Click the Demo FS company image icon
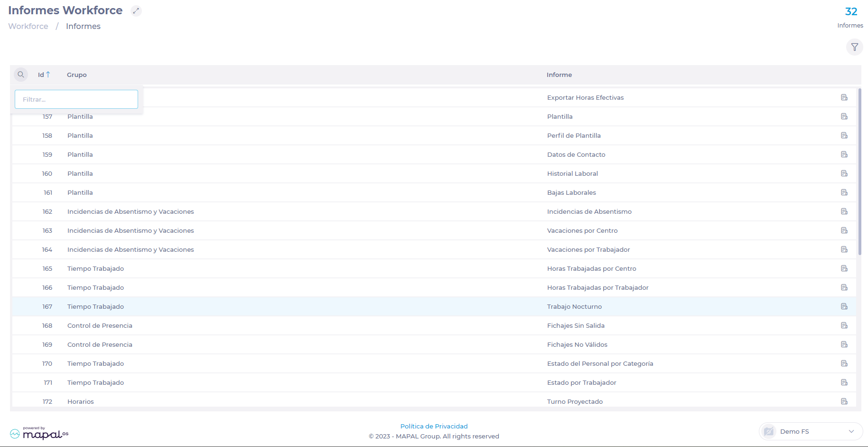 pyautogui.click(x=769, y=431)
